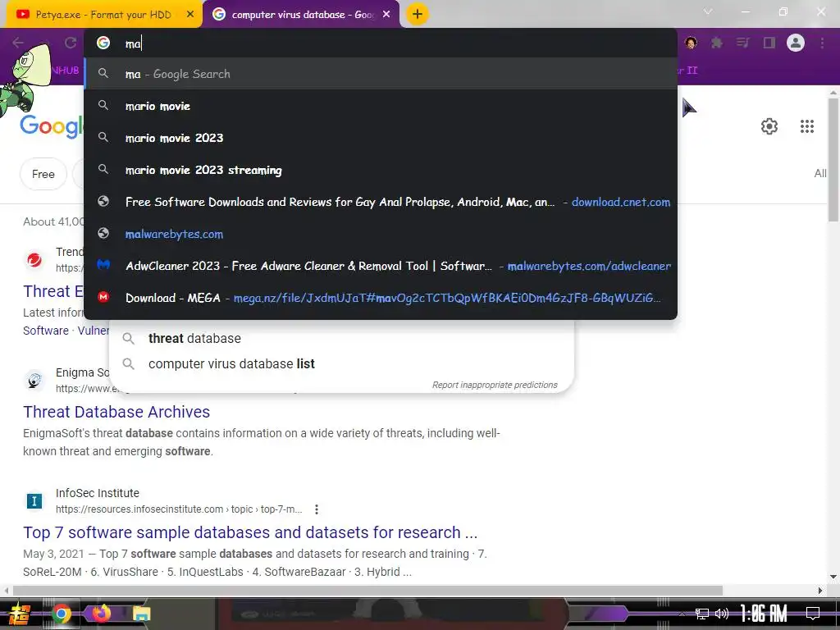
Task: Open the 'Threat Database Archives' result
Action: click(116, 412)
